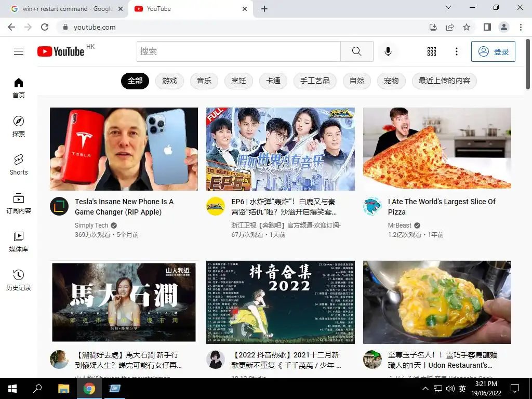Open Tesla phone video thumbnail

(124, 149)
